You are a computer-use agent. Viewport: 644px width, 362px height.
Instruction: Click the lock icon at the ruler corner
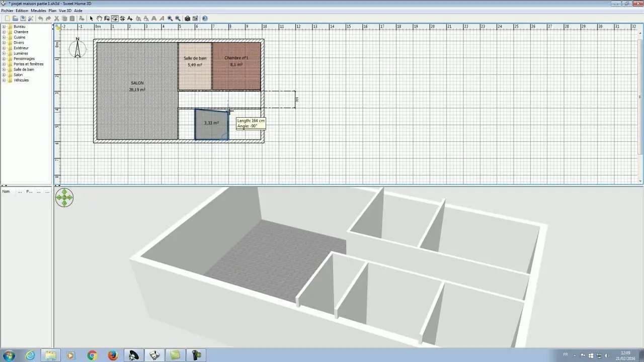(57, 27)
